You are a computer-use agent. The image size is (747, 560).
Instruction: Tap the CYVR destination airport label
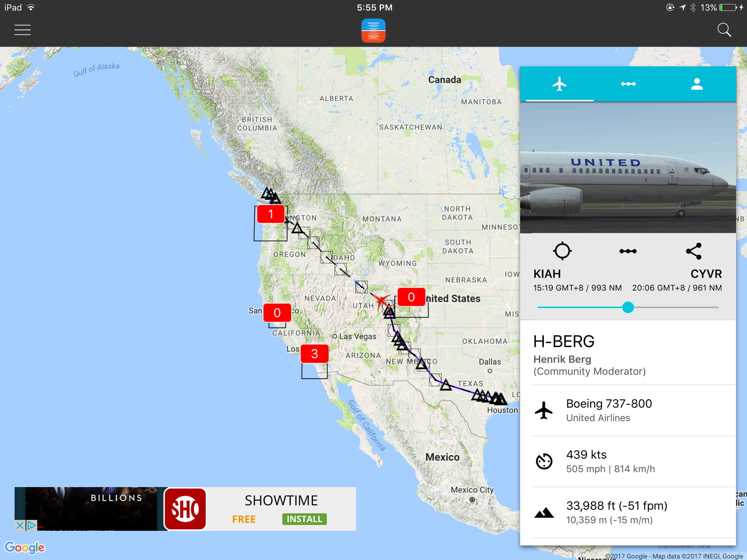[706, 274]
